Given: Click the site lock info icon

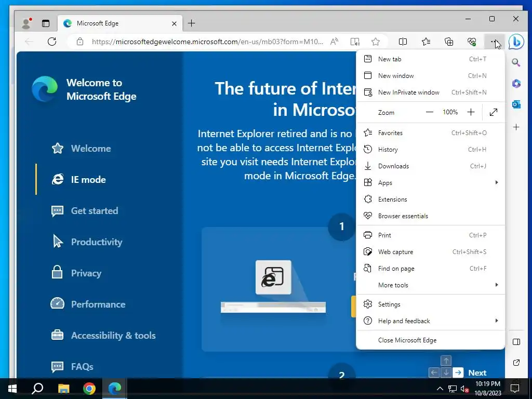Looking at the screenshot, I should [80, 42].
